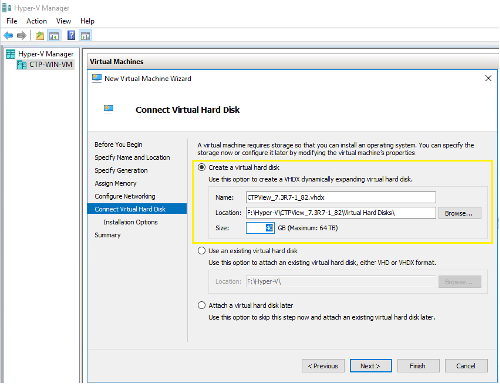Viewport: 500px width, 384px height.
Task: Open the Help menu
Action: point(87,21)
